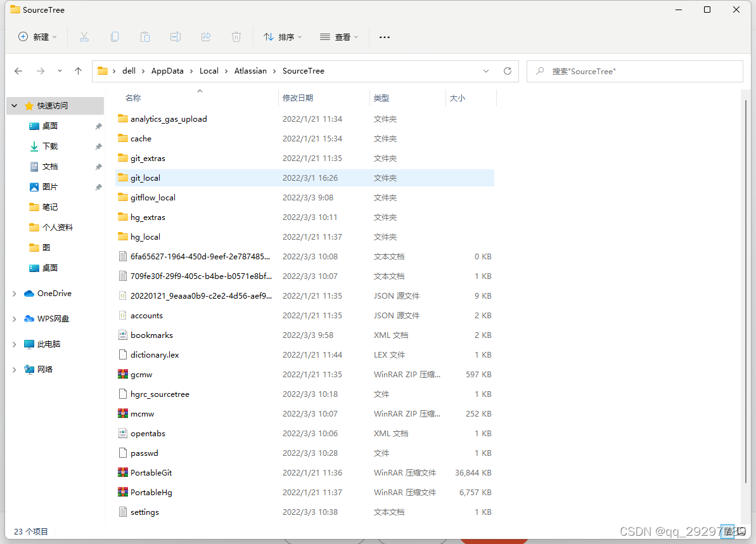Click the Paste icon in the toolbar
This screenshot has height=544, width=756.
(x=145, y=37)
